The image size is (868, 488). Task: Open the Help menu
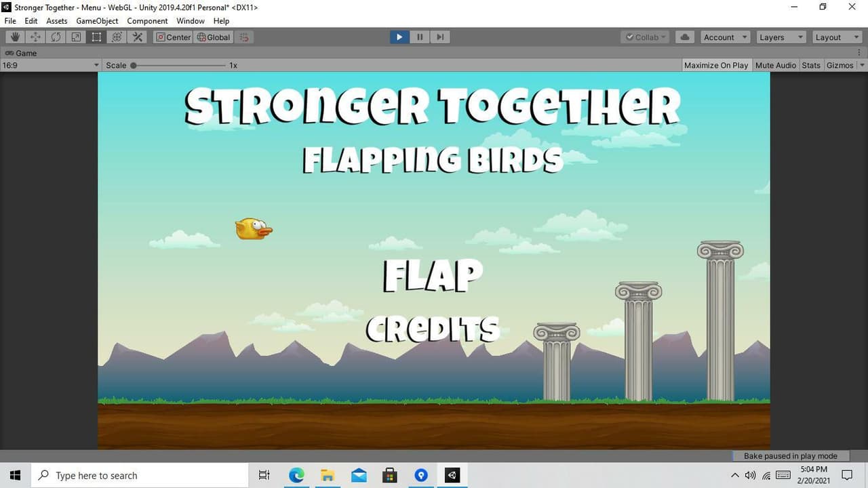click(221, 21)
